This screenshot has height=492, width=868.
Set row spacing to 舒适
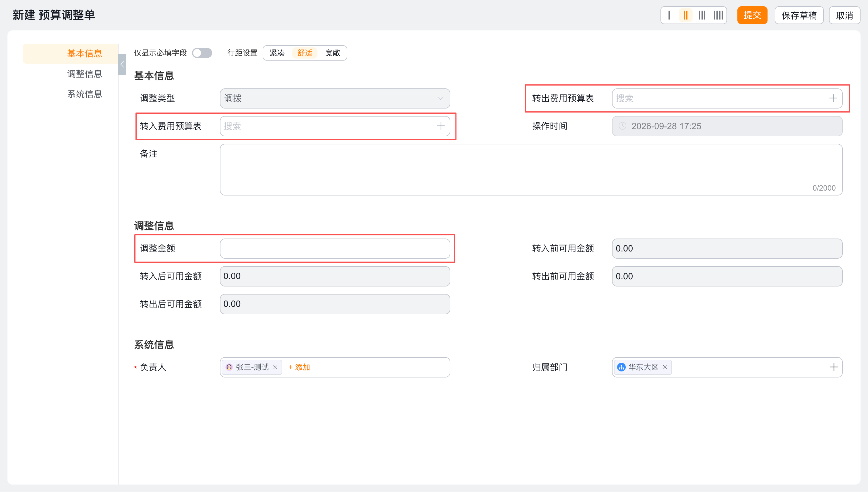[305, 53]
